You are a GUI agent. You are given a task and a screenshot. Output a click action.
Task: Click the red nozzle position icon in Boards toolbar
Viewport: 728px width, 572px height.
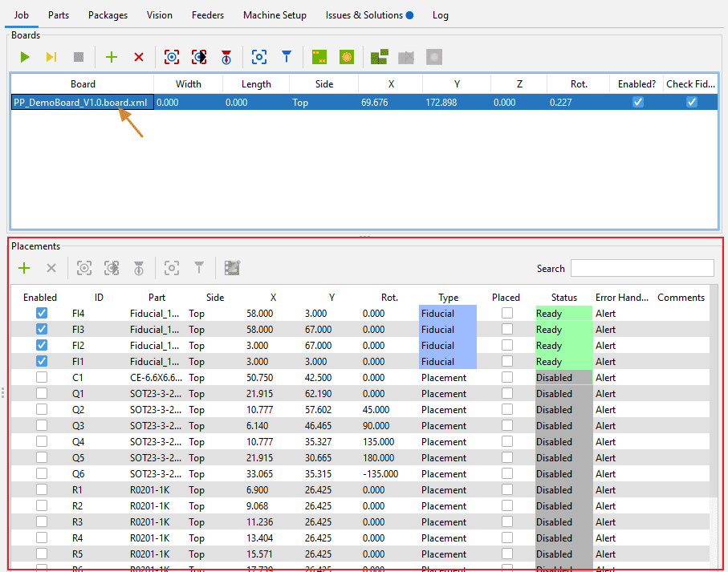pos(226,57)
